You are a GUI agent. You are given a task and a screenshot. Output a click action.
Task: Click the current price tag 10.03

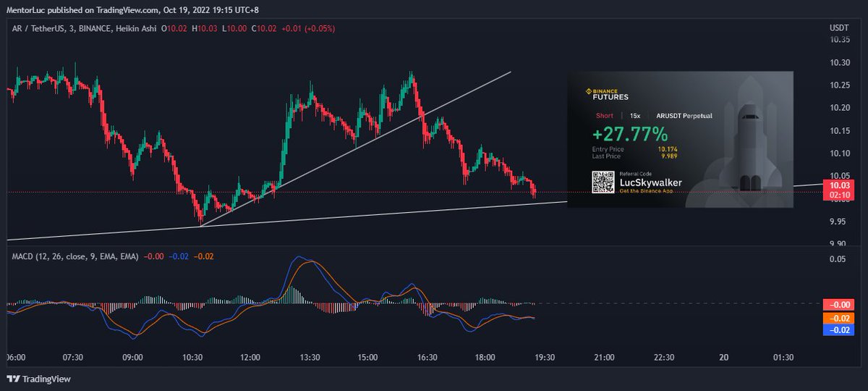tap(838, 186)
